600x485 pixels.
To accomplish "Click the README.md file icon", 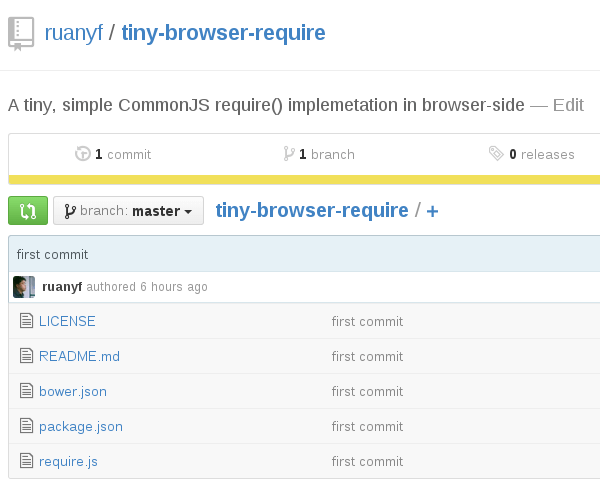I will click(x=26, y=356).
